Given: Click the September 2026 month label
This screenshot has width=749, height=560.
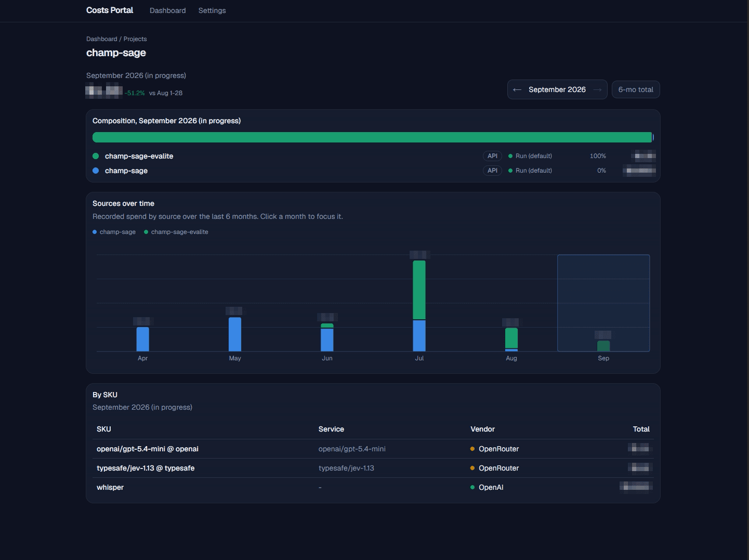Looking at the screenshot, I should pyautogui.click(x=557, y=89).
